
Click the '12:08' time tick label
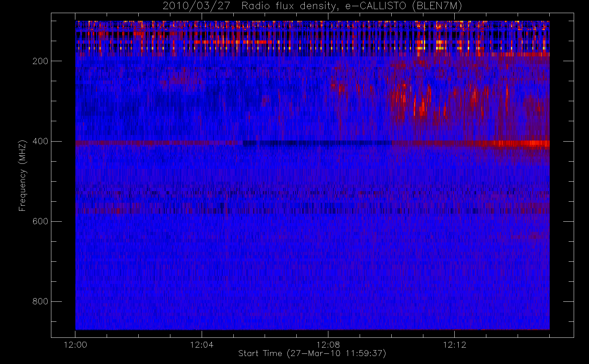(x=328, y=345)
